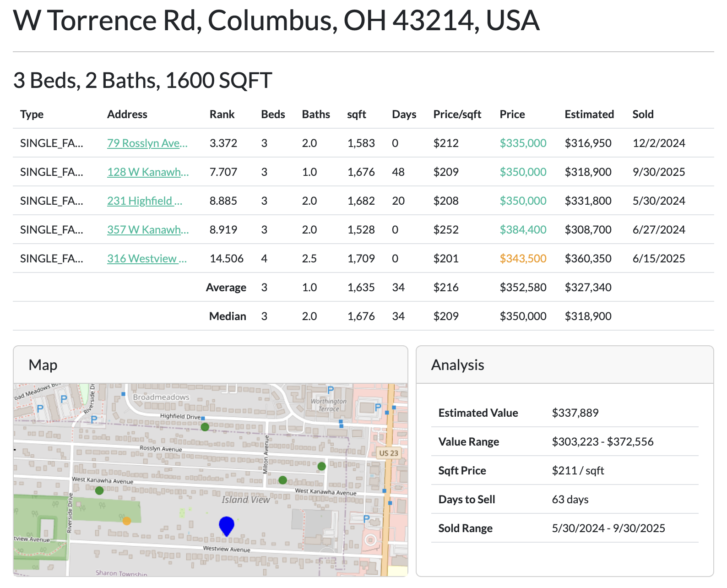Image resolution: width=727 pixels, height=588 pixels.
Task: Open the 231 Highfield listing link
Action: (x=145, y=201)
